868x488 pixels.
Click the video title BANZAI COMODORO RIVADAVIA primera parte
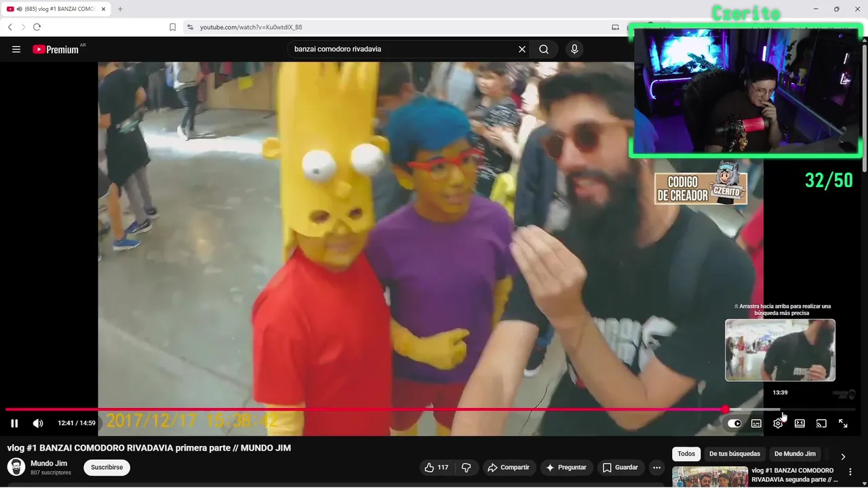149,448
